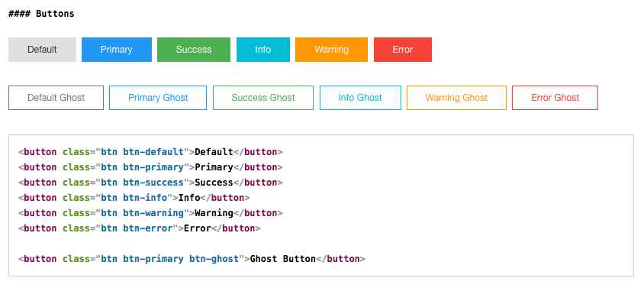Click the Error Ghost button

[555, 98]
